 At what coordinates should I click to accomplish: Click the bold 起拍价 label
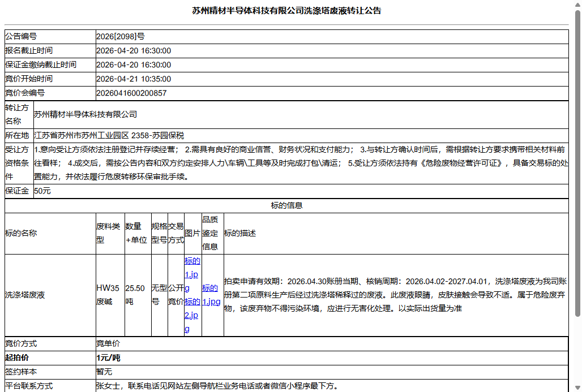(x=17, y=358)
